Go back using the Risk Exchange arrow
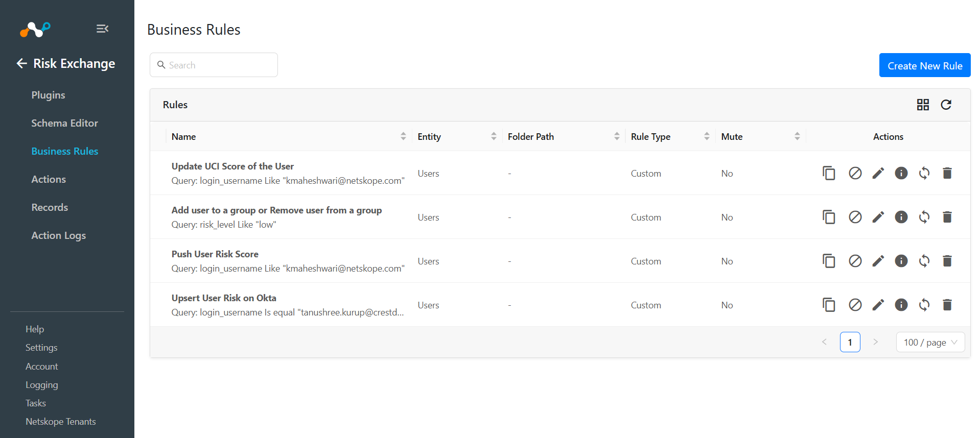The image size is (980, 438). [21, 63]
